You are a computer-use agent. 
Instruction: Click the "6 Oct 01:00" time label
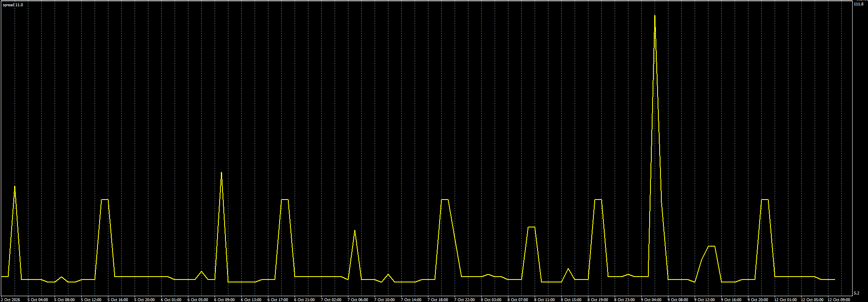171,300
